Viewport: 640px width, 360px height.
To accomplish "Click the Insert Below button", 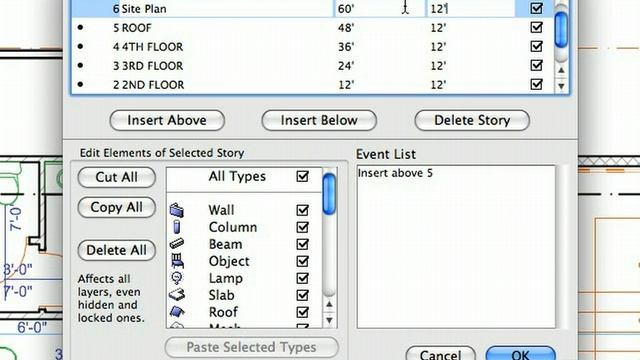I will point(319,120).
